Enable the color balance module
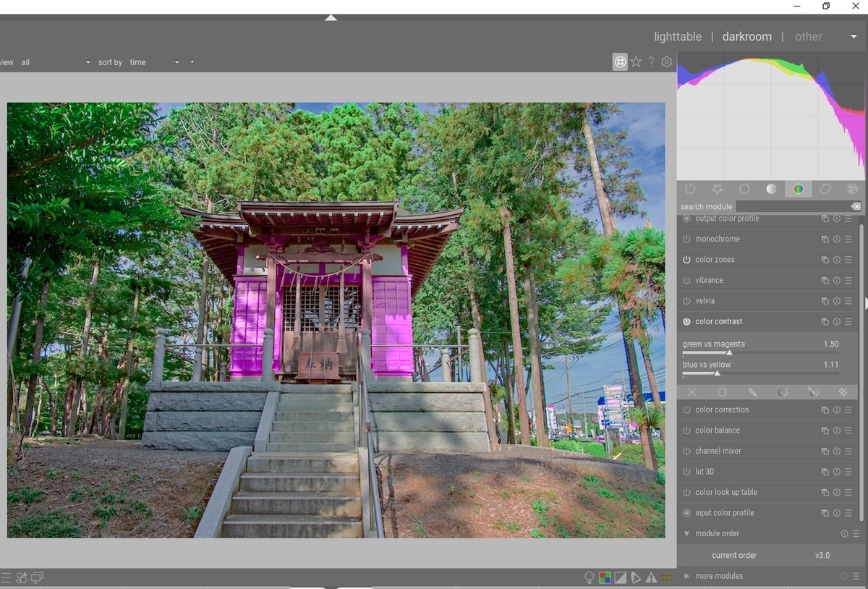The image size is (868, 589). (686, 431)
